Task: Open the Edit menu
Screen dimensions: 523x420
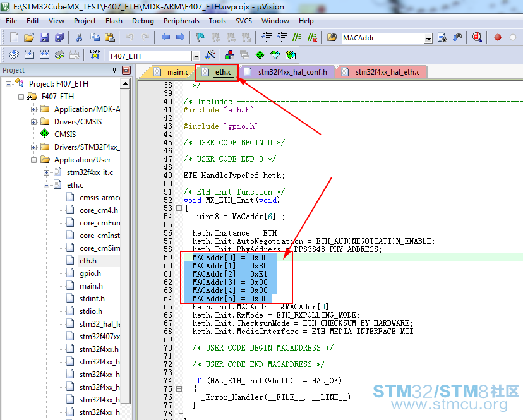Action: point(33,21)
